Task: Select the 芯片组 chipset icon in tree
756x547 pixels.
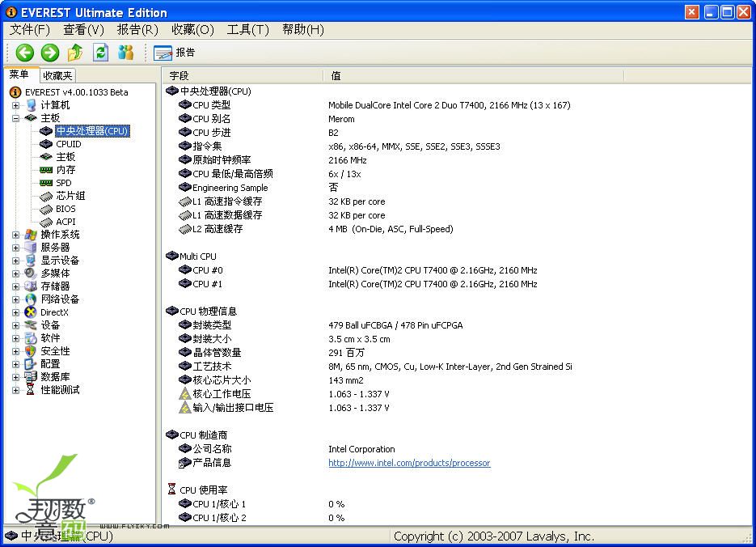Action: (46, 196)
